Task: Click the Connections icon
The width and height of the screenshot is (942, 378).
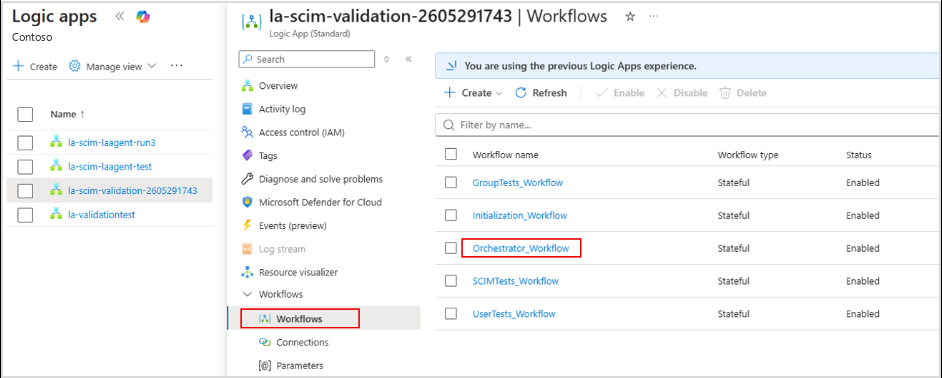Action: pos(265,343)
